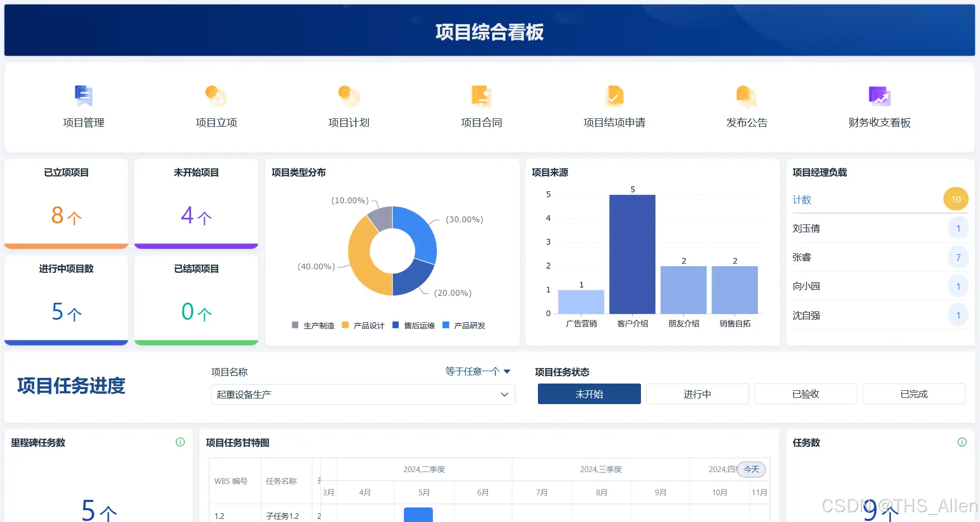This screenshot has height=522, width=980.
Task: Click the 今天 button in Gantt chart
Action: point(752,469)
